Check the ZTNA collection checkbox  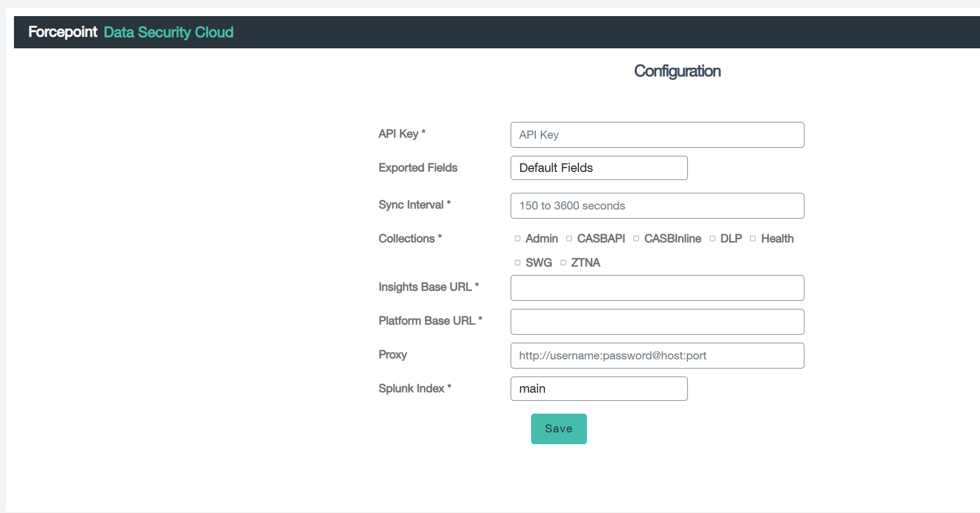tap(563, 263)
